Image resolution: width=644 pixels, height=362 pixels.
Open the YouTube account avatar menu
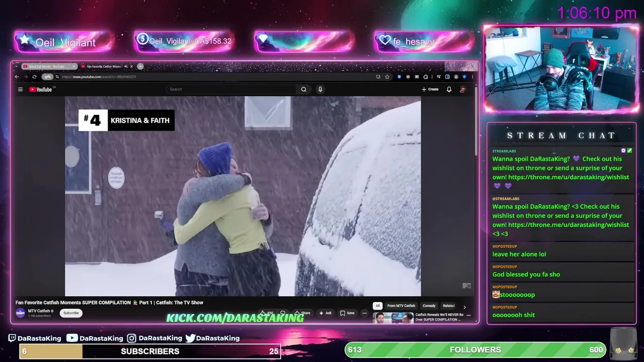coord(462,89)
